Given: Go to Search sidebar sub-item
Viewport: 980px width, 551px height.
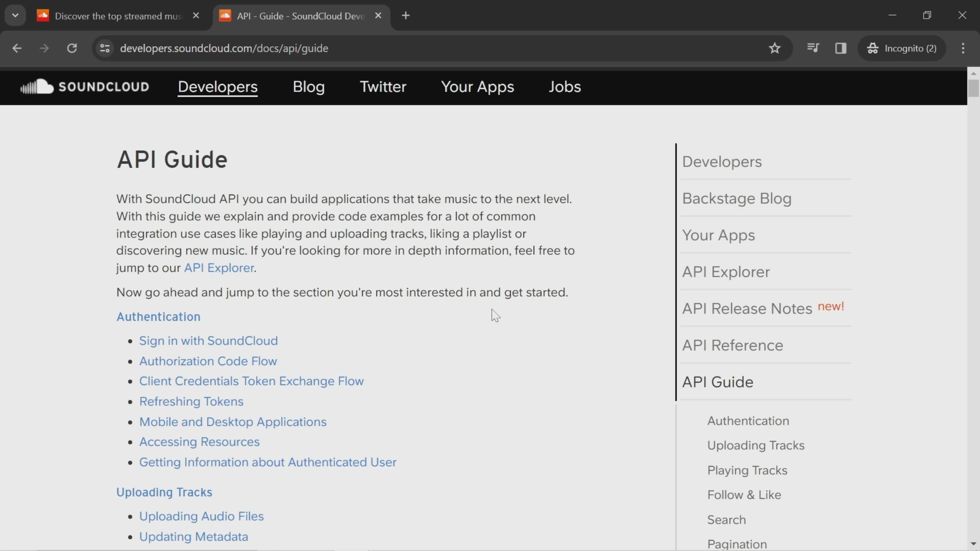Looking at the screenshot, I should coord(726,520).
